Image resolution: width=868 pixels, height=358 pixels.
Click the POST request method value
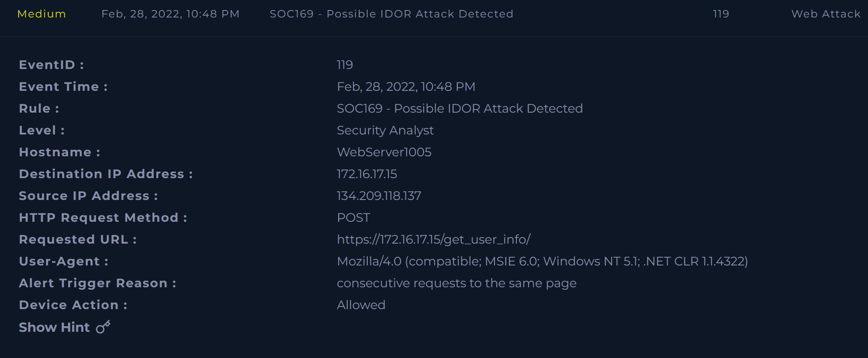coord(353,217)
